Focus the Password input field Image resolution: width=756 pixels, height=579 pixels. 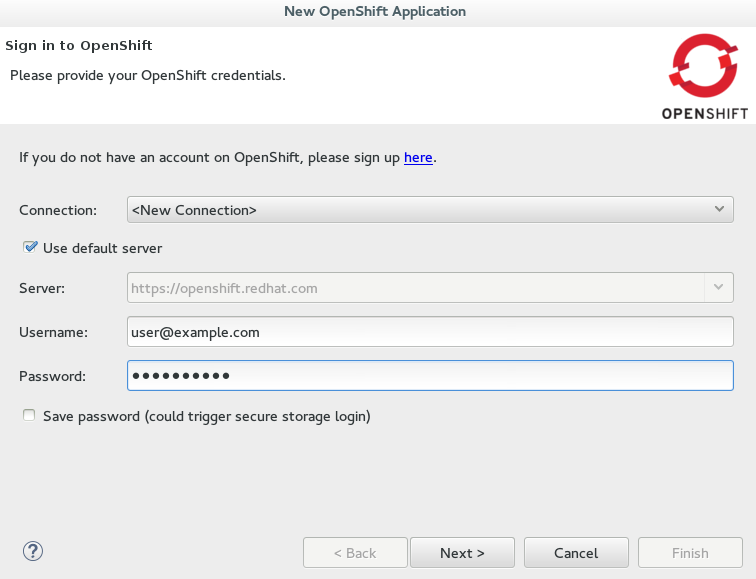click(x=430, y=376)
